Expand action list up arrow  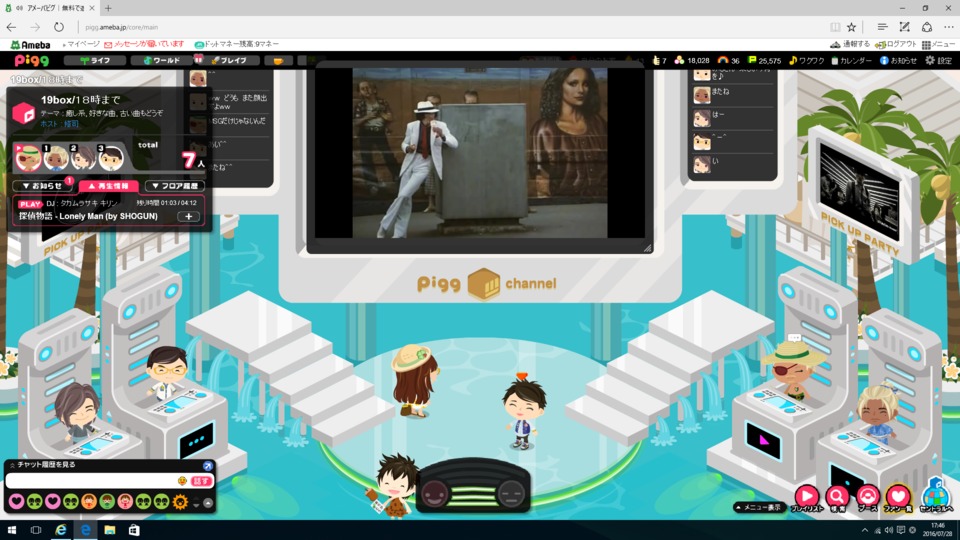click(208, 503)
